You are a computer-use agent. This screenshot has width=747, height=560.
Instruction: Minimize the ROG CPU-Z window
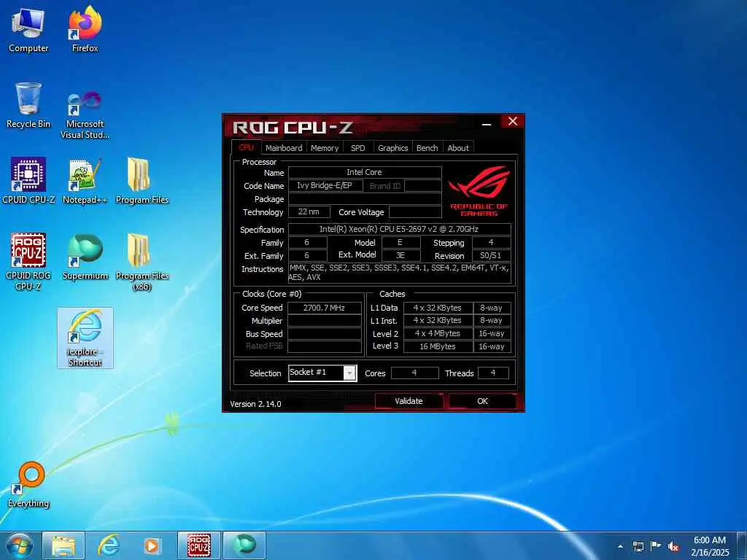(x=487, y=122)
